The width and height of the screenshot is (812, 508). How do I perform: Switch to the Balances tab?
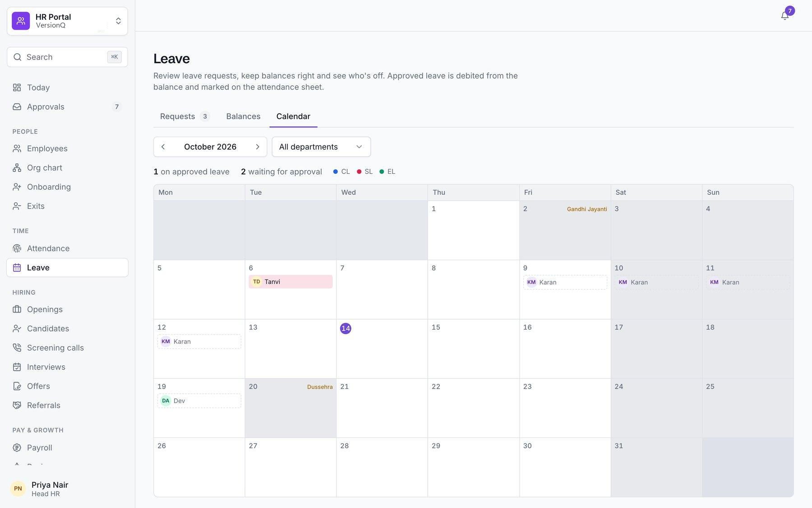[243, 117]
